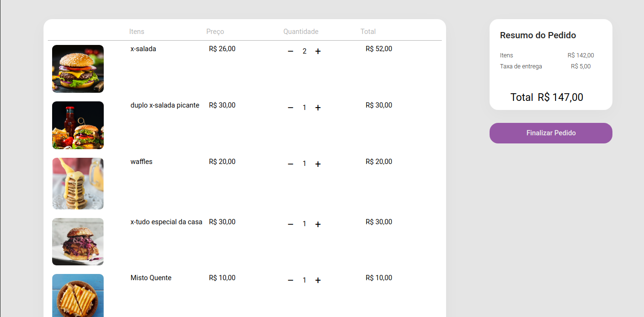The image size is (644, 317).
Task: Click the Finalizar Pedido button
Action: point(551,133)
